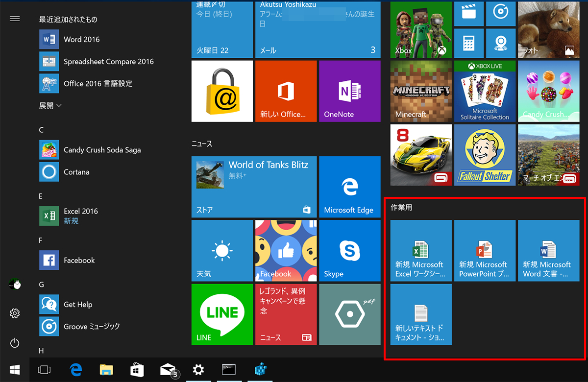This screenshot has height=382, width=588.
Task: Open World of Tanks Blitz store tile
Action: tap(254, 187)
